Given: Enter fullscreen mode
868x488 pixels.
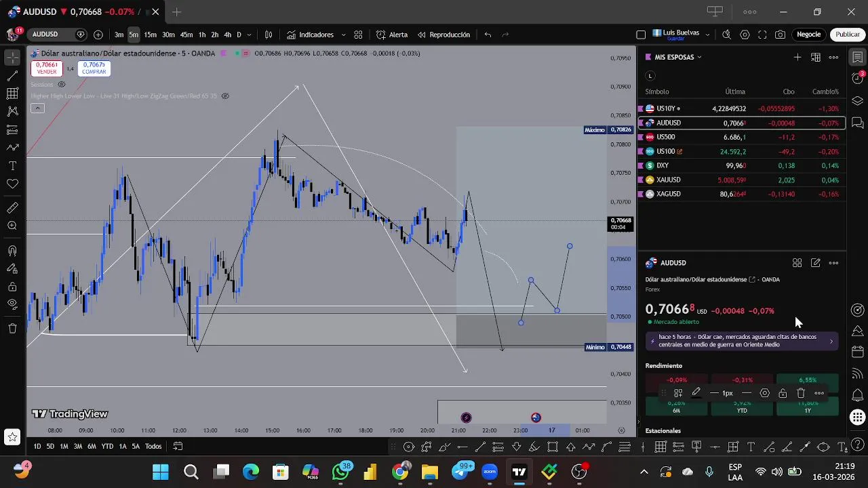Looking at the screenshot, I should (762, 35).
